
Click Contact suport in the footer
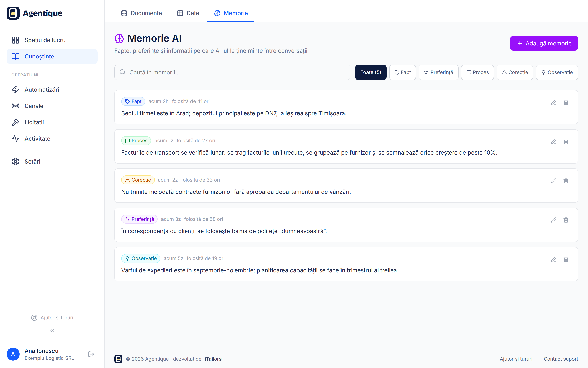pyautogui.click(x=561, y=359)
